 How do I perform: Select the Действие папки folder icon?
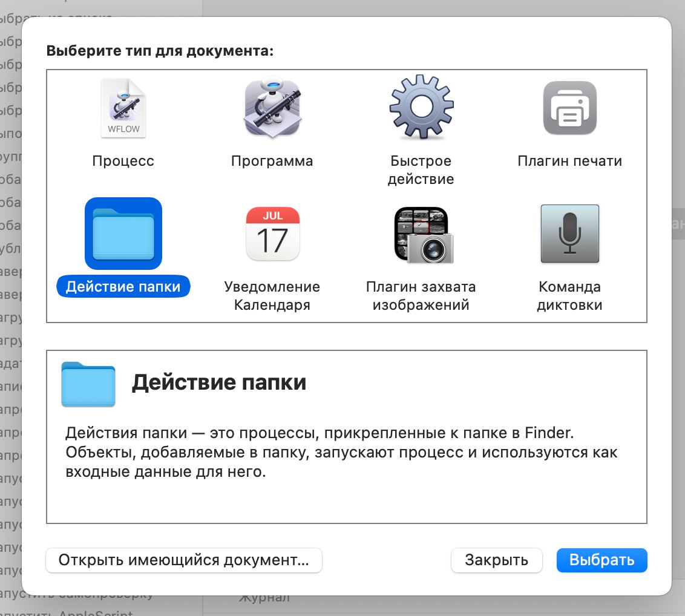pos(123,234)
